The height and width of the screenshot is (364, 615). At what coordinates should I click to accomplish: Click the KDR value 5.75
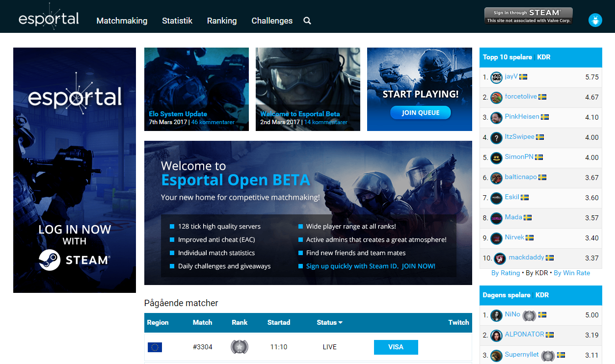[592, 78]
